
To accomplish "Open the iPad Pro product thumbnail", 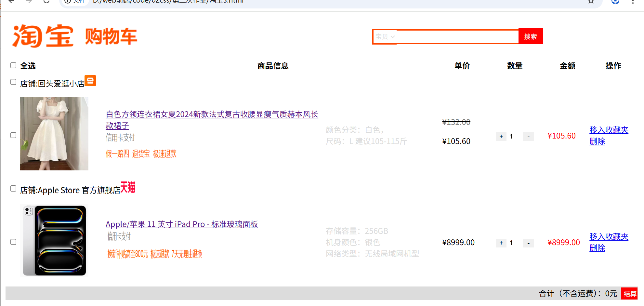I will (54, 240).
